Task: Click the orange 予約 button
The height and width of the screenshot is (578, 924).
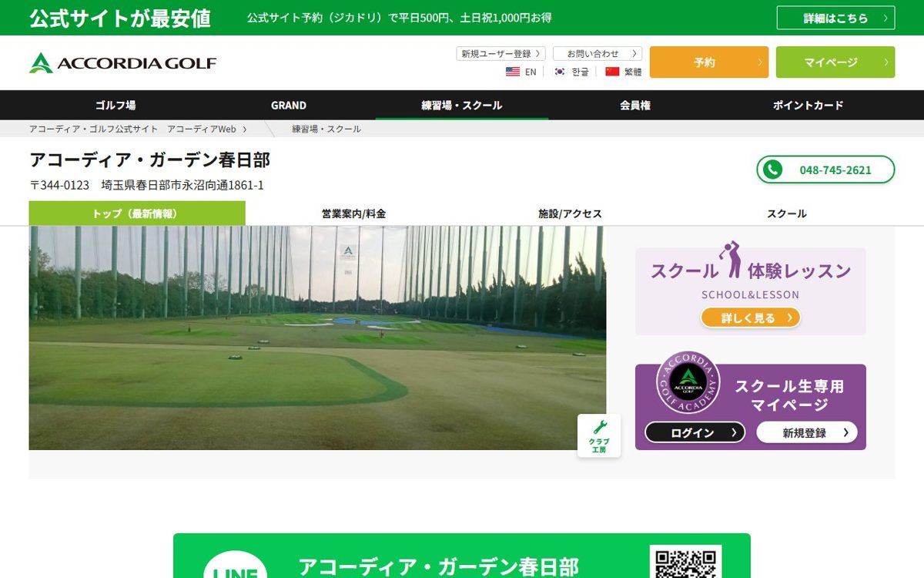Action: coord(709,62)
